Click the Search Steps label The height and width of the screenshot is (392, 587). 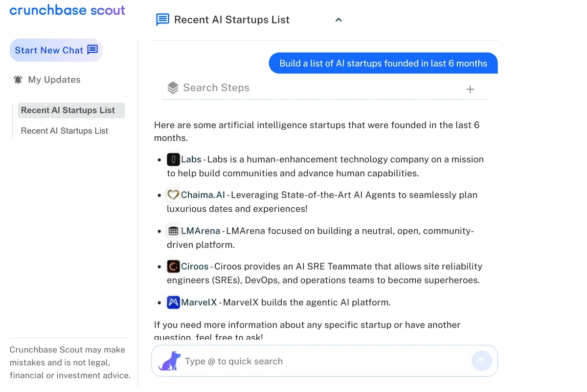coord(216,87)
